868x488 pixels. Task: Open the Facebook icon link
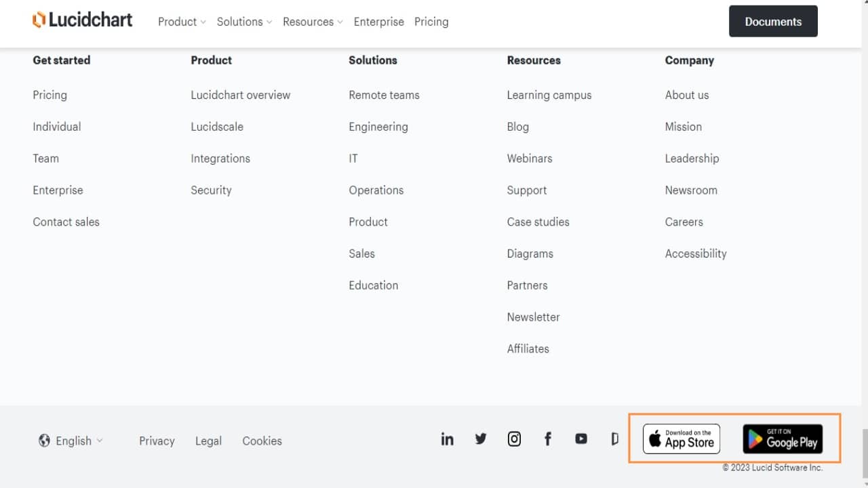click(x=548, y=439)
